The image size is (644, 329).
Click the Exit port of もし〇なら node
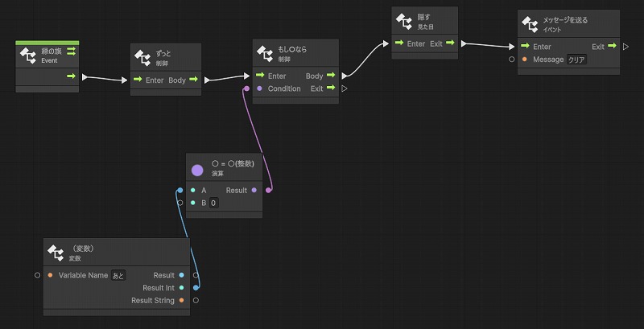coord(330,88)
